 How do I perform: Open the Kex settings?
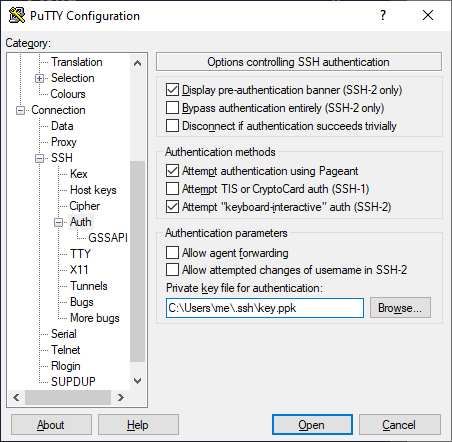[x=79, y=174]
